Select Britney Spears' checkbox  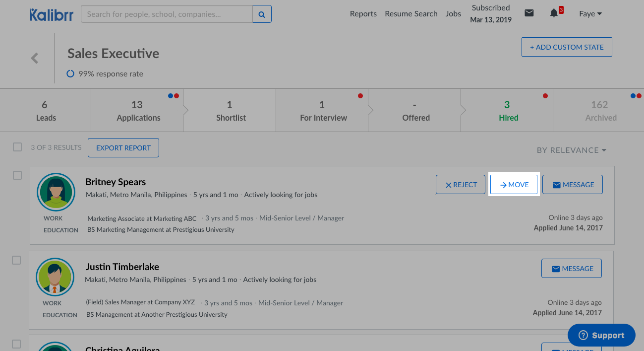[x=17, y=175]
